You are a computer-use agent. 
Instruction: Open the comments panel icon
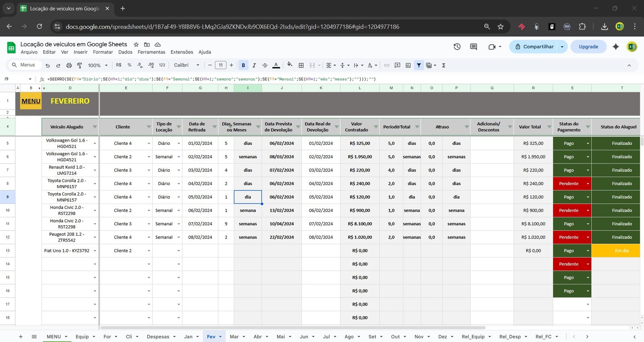473,47
